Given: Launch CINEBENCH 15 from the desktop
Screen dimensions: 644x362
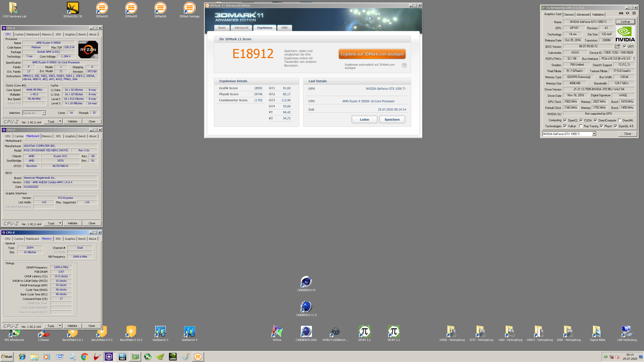Looking at the screenshot, I should 306,284.
